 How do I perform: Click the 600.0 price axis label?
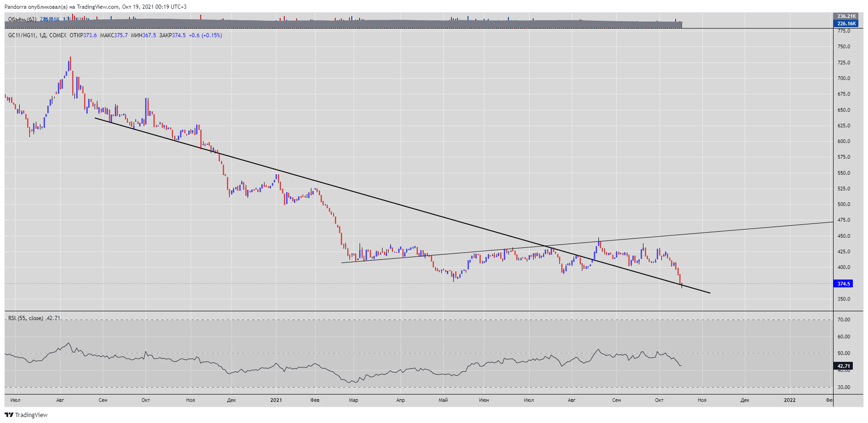point(844,141)
